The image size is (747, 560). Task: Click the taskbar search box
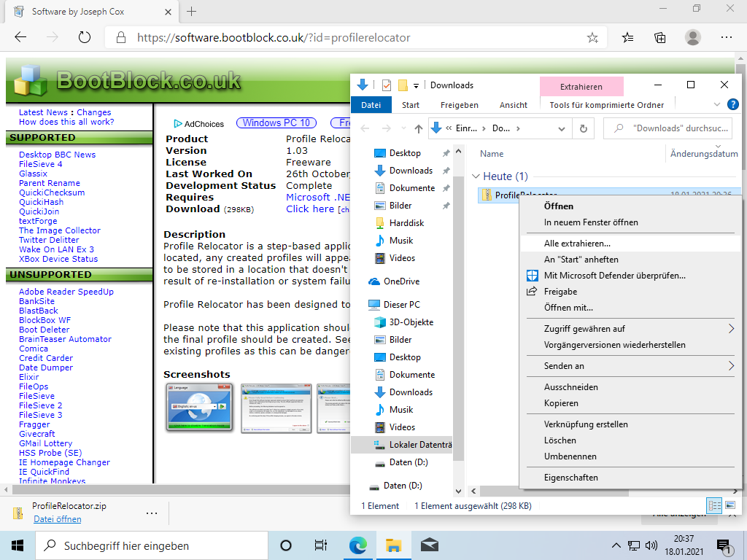click(152, 545)
